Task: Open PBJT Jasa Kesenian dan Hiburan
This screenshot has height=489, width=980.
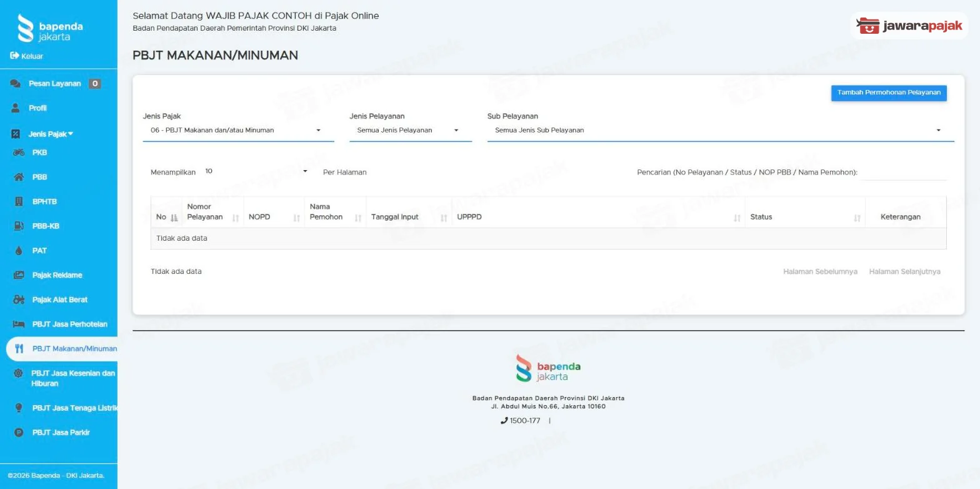Action: tap(73, 378)
